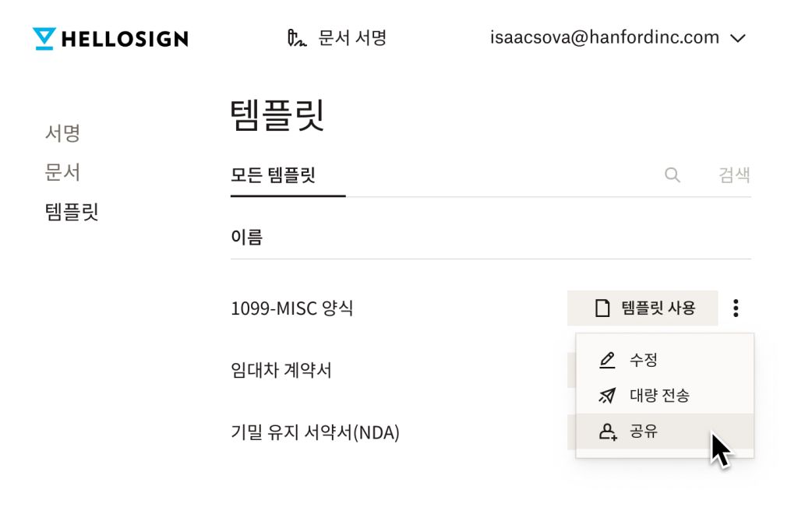798x532 pixels.
Task: Click the add-person icon next to 공유
Action: coord(608,432)
